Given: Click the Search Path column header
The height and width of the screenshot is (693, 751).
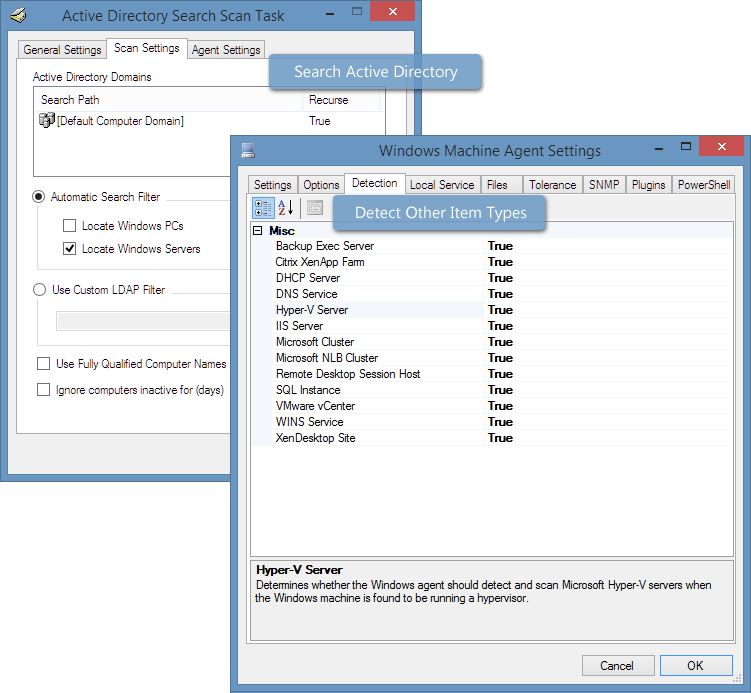Looking at the screenshot, I should tap(168, 100).
